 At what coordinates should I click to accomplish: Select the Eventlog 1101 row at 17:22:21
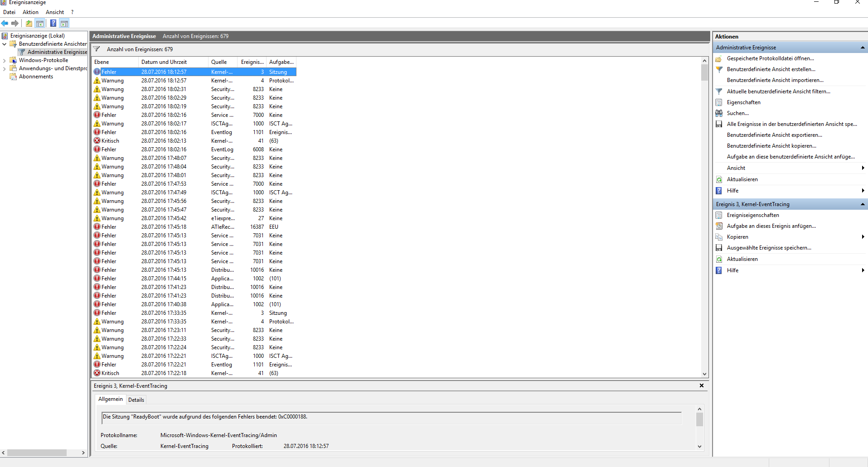click(194, 365)
